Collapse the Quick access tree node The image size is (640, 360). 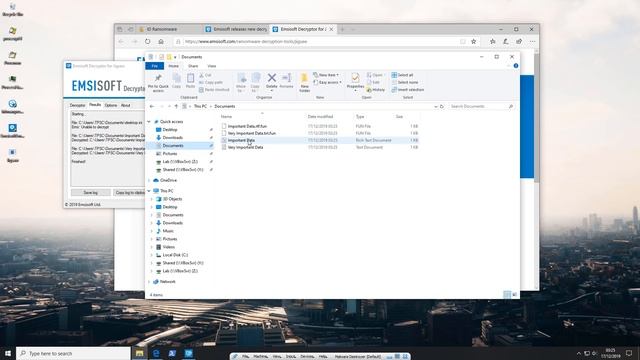(149, 122)
